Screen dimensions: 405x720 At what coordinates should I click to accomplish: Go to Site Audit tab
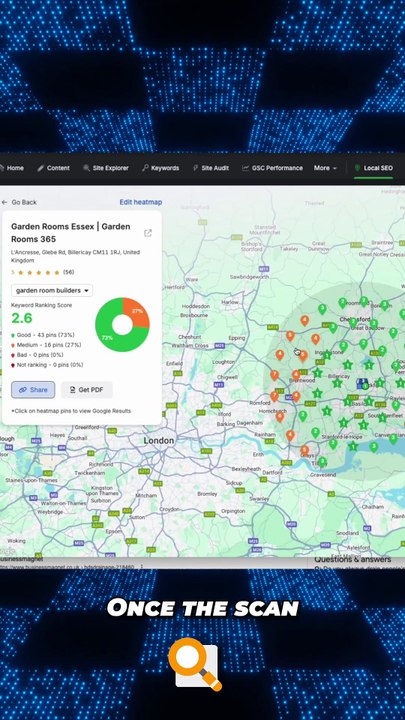pyautogui.click(x=211, y=168)
